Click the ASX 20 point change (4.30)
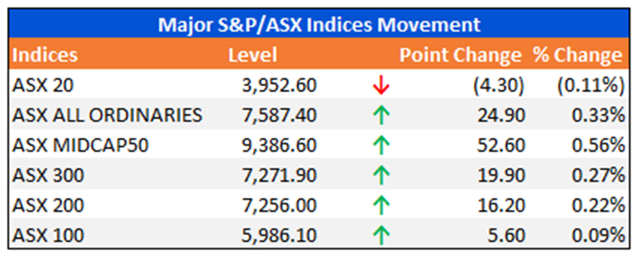 (x=499, y=86)
